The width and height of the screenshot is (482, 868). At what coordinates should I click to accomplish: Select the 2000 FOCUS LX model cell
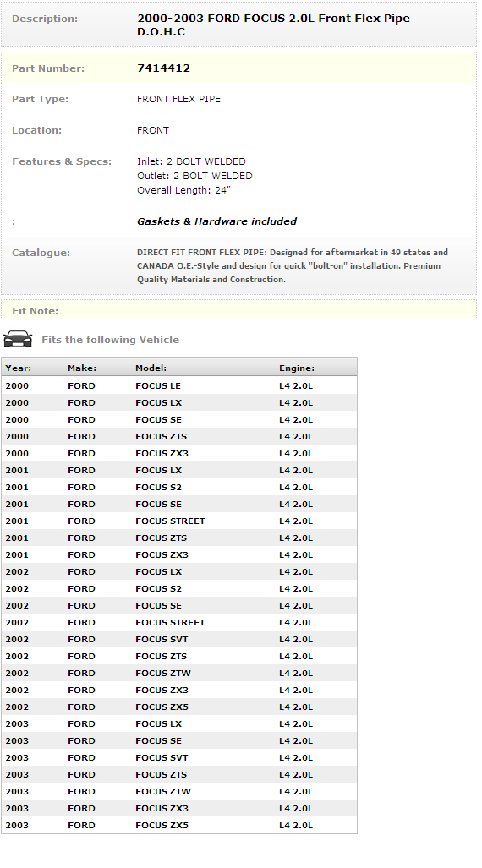158,403
